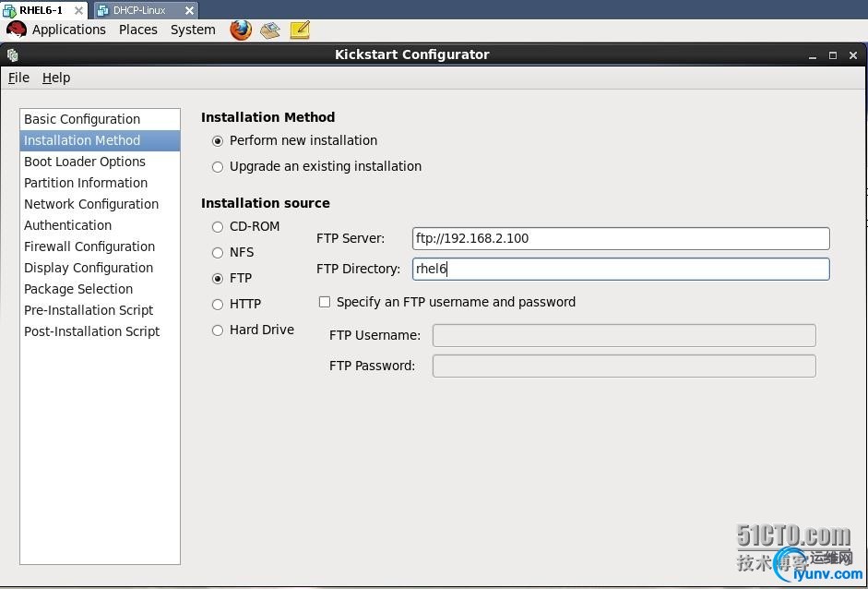Close the Kickstart Configurator window

click(853, 55)
